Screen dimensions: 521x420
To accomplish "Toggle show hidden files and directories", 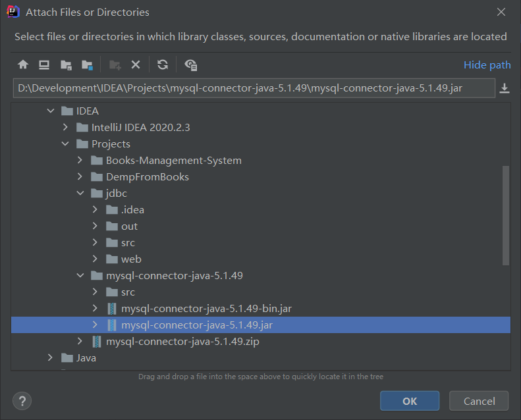I will pyautogui.click(x=191, y=65).
